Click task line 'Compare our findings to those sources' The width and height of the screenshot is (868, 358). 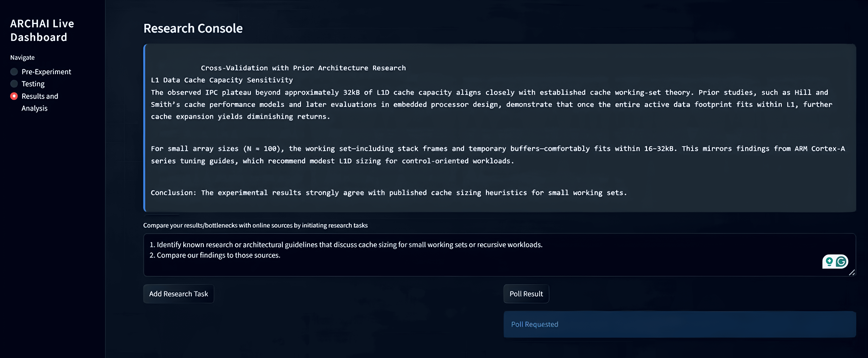point(218,255)
